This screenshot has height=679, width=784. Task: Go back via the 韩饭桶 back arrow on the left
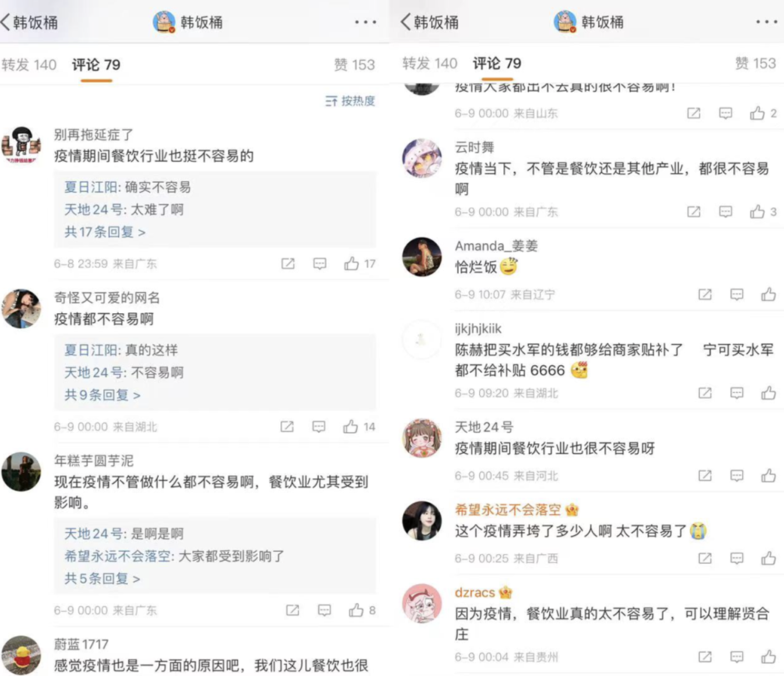click(x=29, y=23)
